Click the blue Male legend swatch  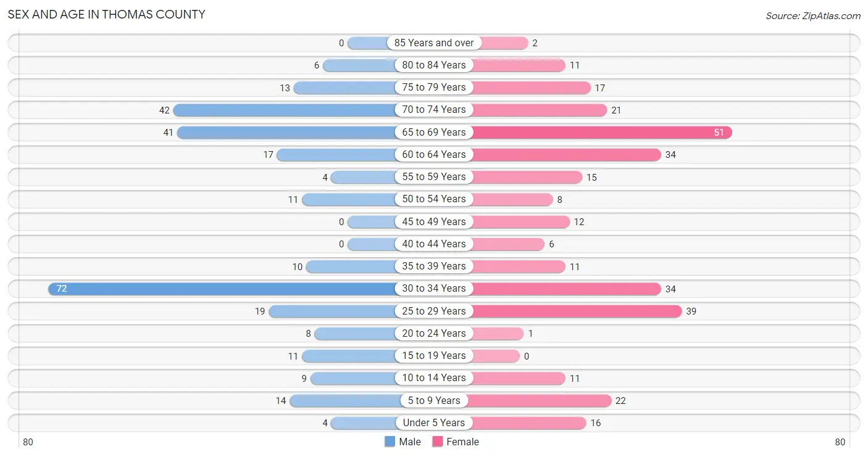point(390,442)
